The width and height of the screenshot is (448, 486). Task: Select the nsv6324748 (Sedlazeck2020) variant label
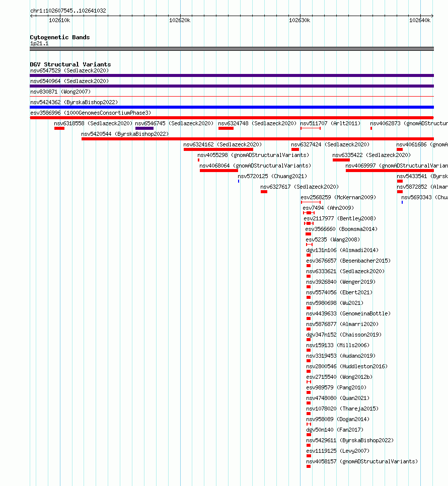[x=257, y=123]
